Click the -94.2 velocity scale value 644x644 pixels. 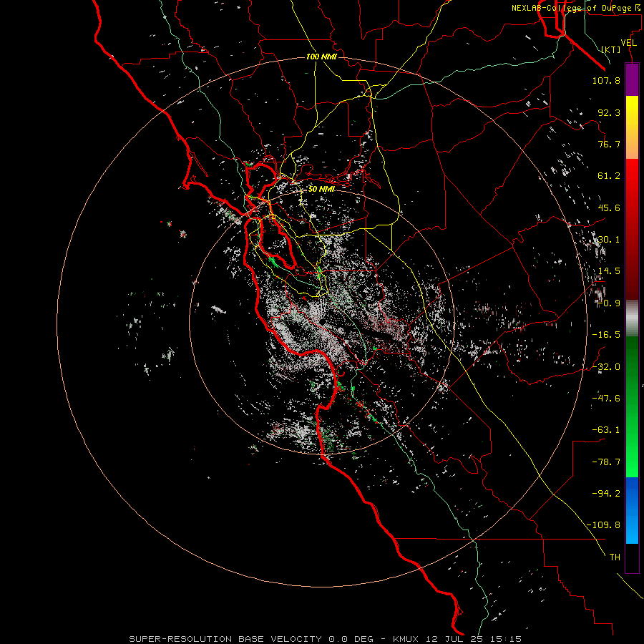[606, 493]
